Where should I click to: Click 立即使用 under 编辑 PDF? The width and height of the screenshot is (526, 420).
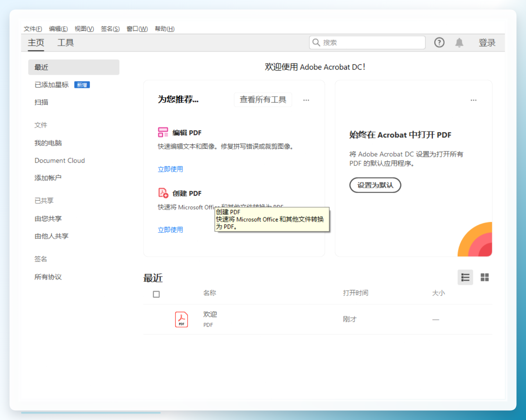[x=170, y=169]
